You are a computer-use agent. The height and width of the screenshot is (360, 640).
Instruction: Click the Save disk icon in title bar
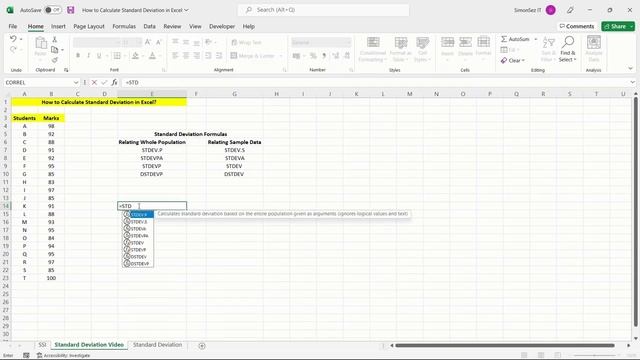[71, 10]
